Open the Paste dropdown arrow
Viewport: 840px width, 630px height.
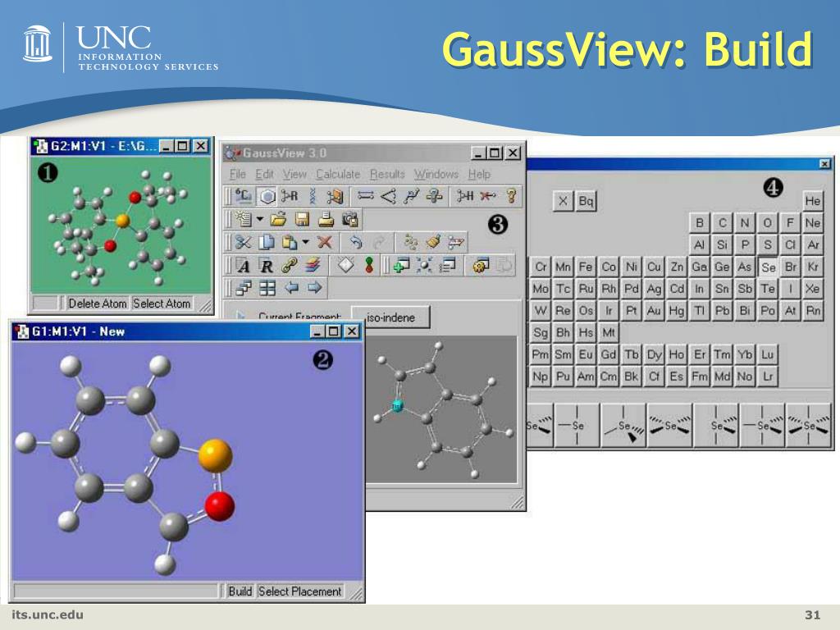tap(305, 242)
